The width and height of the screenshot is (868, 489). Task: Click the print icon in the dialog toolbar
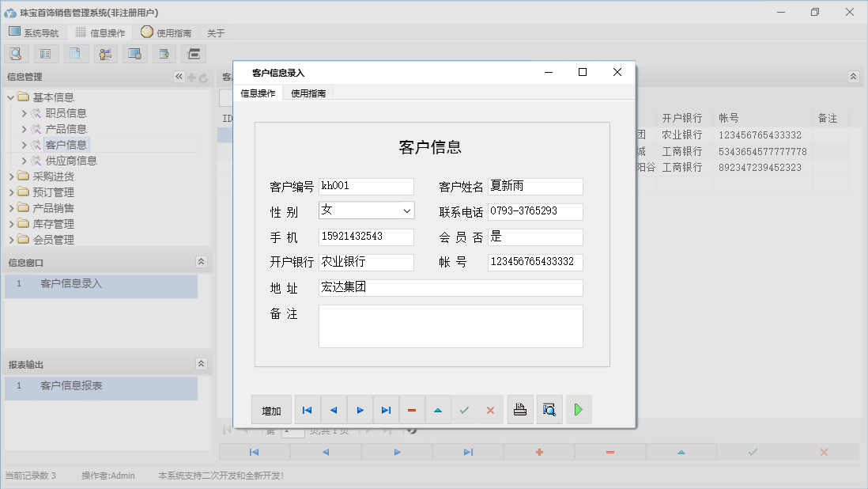click(520, 410)
